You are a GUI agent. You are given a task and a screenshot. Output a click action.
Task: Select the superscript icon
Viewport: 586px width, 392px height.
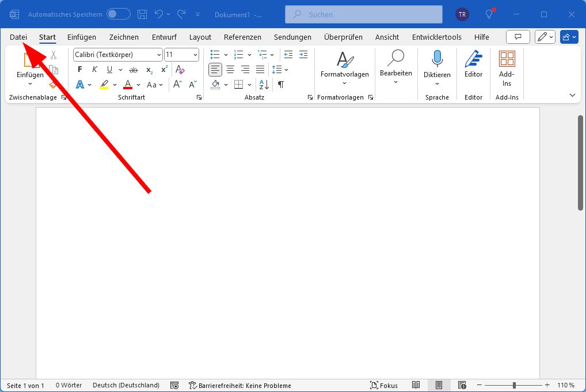[163, 69]
